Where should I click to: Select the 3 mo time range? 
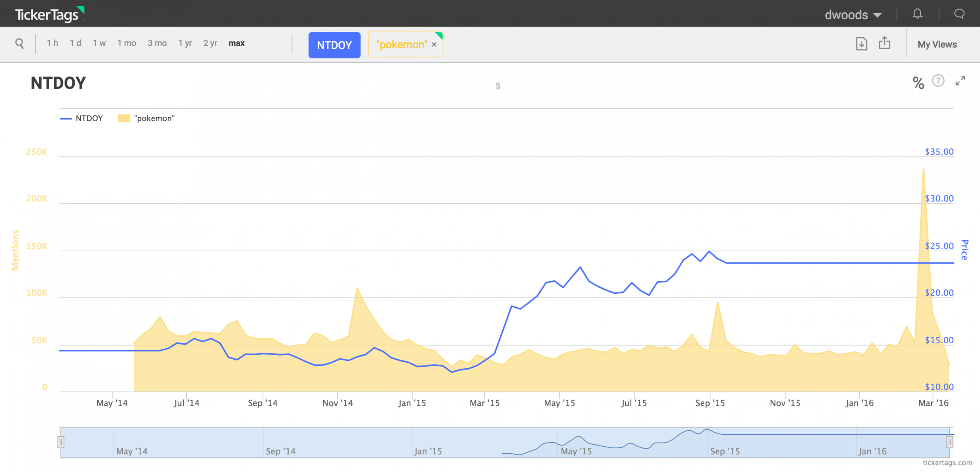pos(157,43)
